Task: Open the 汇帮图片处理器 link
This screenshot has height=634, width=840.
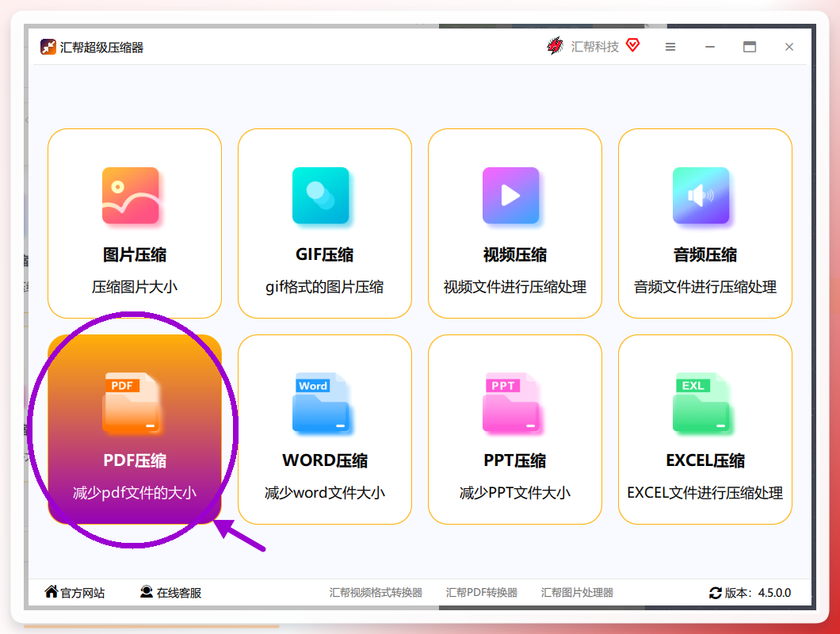Action: tap(577, 592)
